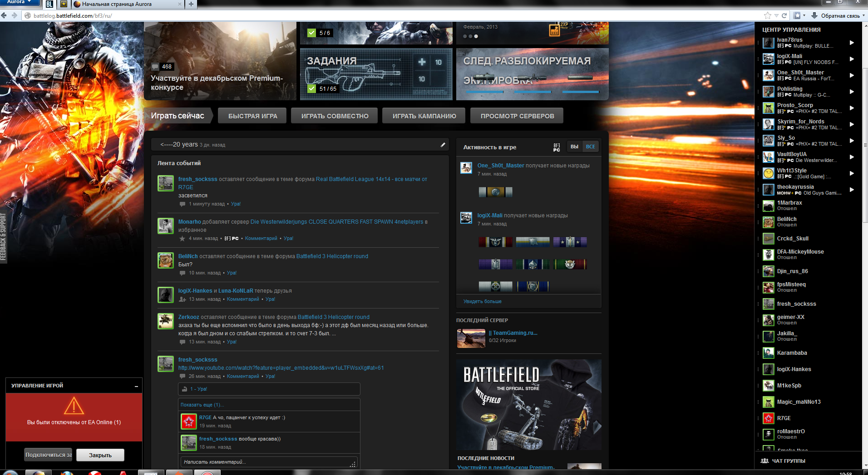Click the ИГРАТЬ КАМПАНИЮ button
Viewport: 868px width, 475px height.
coord(424,116)
